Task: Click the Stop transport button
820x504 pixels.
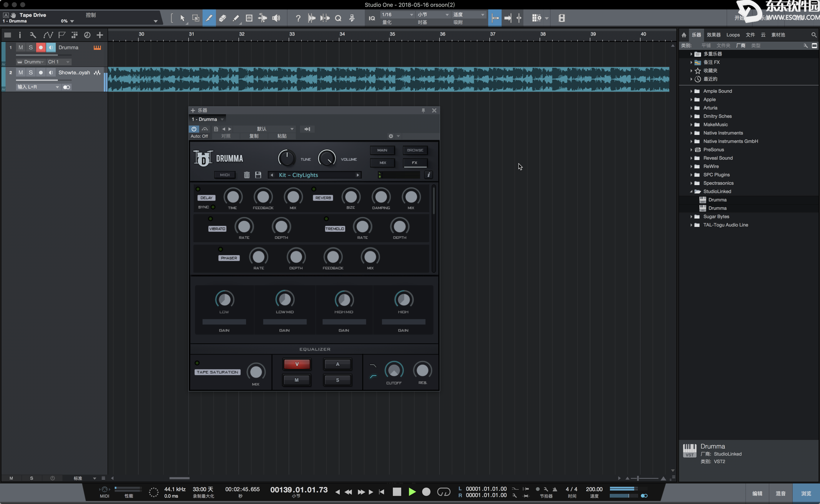Action: (397, 492)
